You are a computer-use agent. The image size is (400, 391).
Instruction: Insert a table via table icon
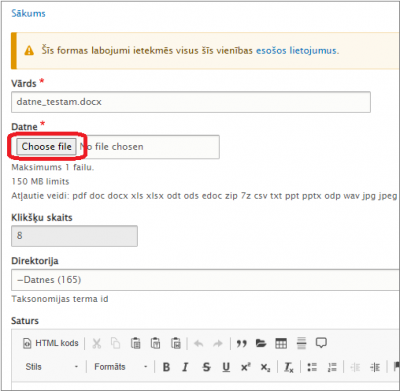pos(281,343)
